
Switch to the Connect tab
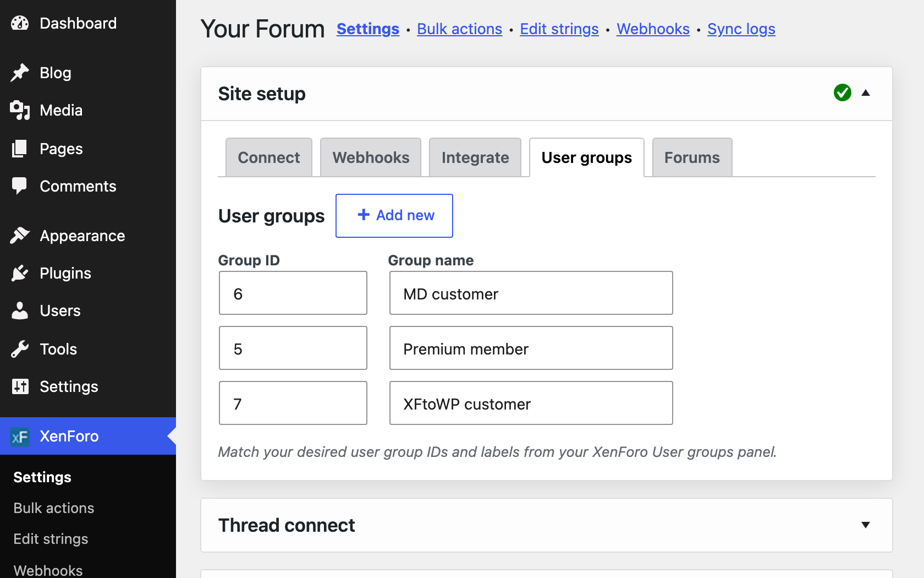point(269,157)
